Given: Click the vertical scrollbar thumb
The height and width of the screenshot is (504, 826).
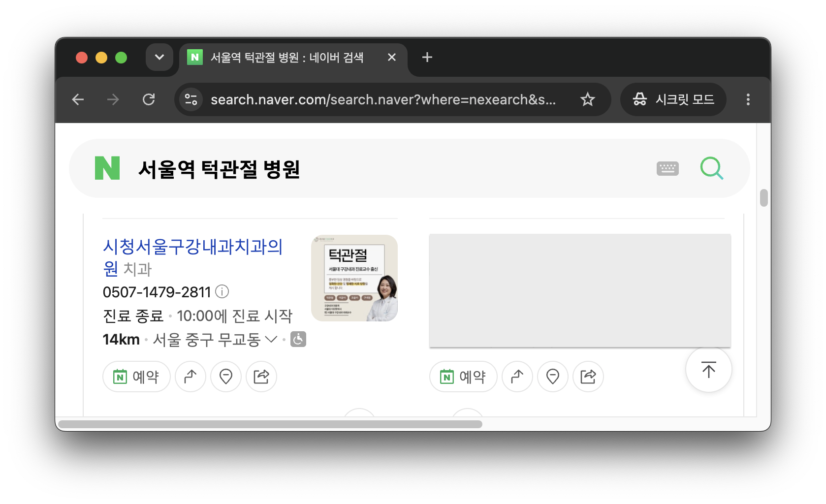Looking at the screenshot, I should tap(763, 198).
